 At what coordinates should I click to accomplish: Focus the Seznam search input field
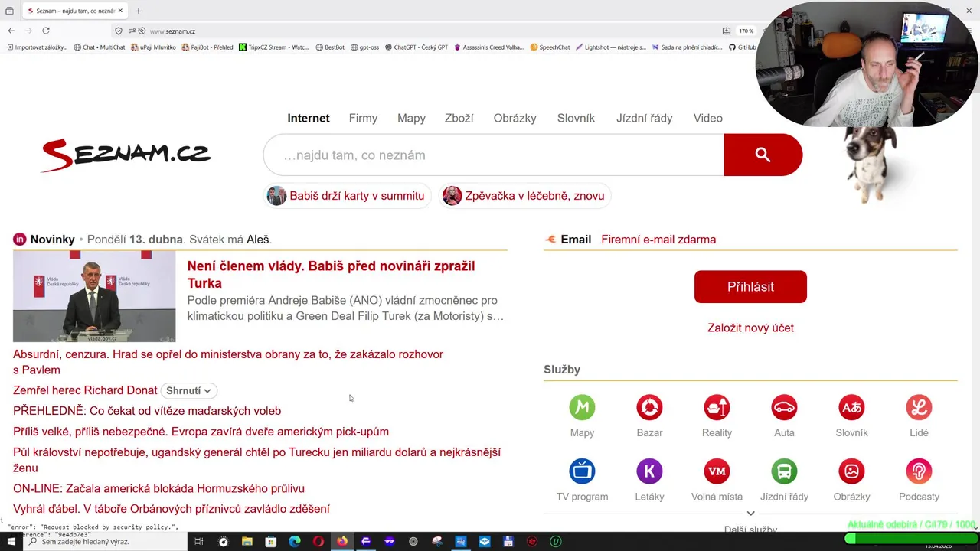[x=494, y=155]
